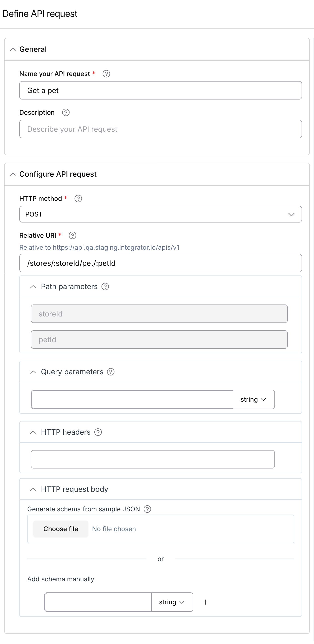Click the Relative URI help icon
314x644 pixels.
73,235
